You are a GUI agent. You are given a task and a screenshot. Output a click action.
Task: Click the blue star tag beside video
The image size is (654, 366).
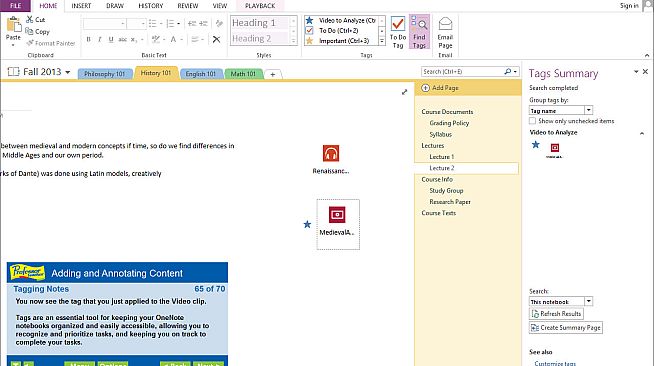pyautogui.click(x=307, y=224)
